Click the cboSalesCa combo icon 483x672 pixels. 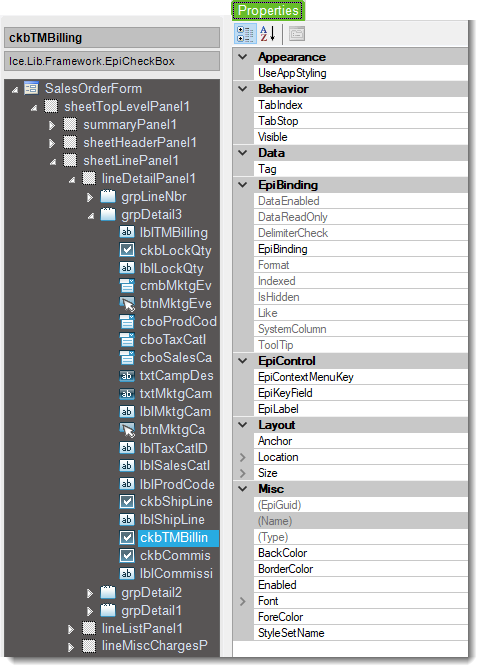(126, 357)
